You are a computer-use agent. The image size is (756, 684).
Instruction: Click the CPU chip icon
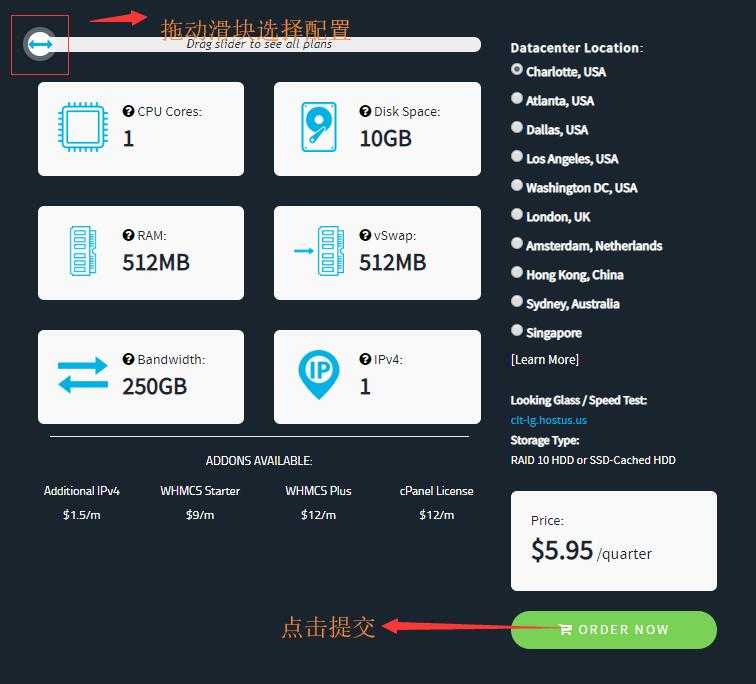coord(83,127)
